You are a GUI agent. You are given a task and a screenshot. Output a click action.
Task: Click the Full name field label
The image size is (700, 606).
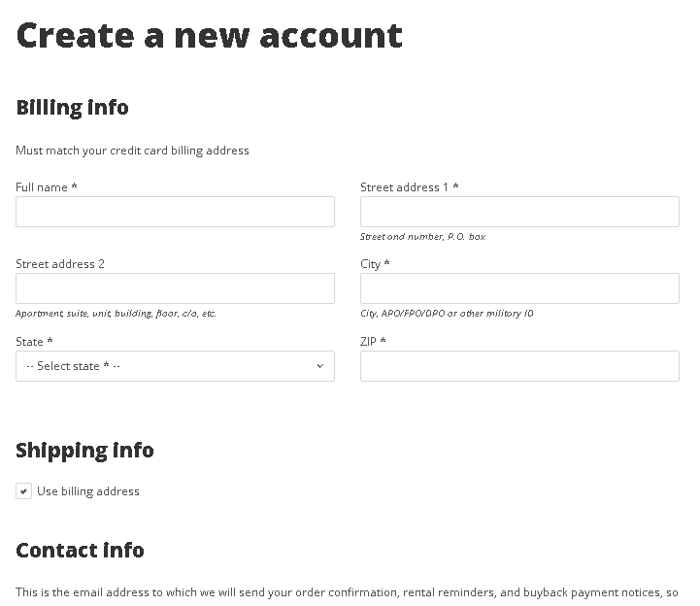click(47, 187)
